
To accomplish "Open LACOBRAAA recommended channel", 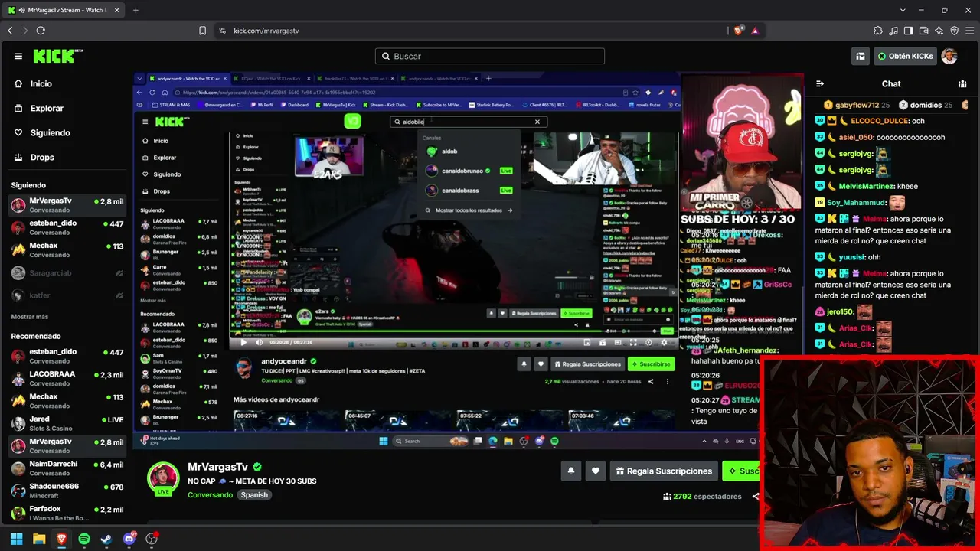I will (67, 378).
